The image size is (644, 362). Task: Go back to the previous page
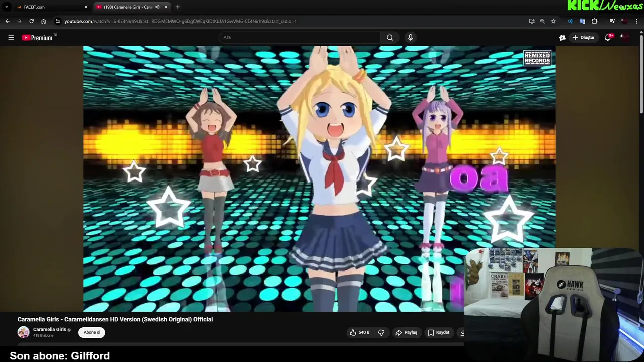tap(7, 21)
